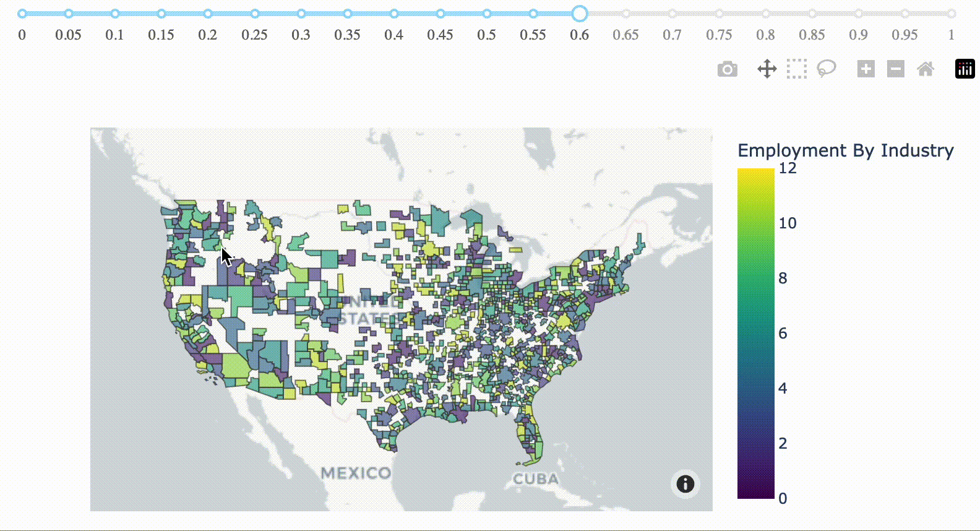This screenshot has height=531, width=980.
Task: Zoom out with minus icon
Action: point(896,69)
